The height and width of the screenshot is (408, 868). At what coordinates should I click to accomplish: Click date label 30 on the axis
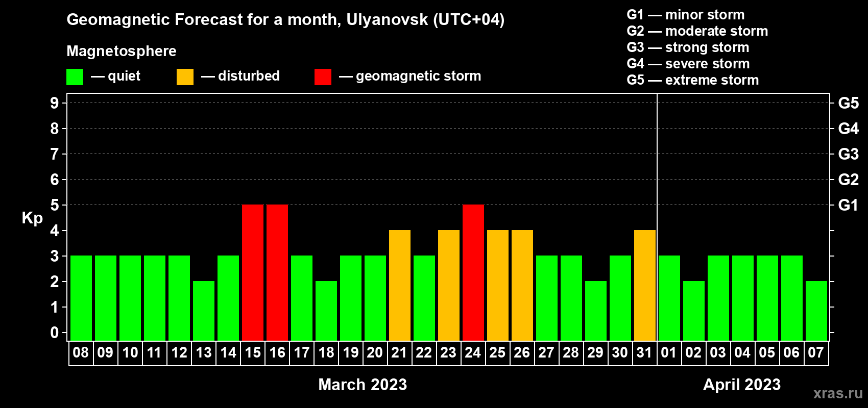(x=620, y=353)
